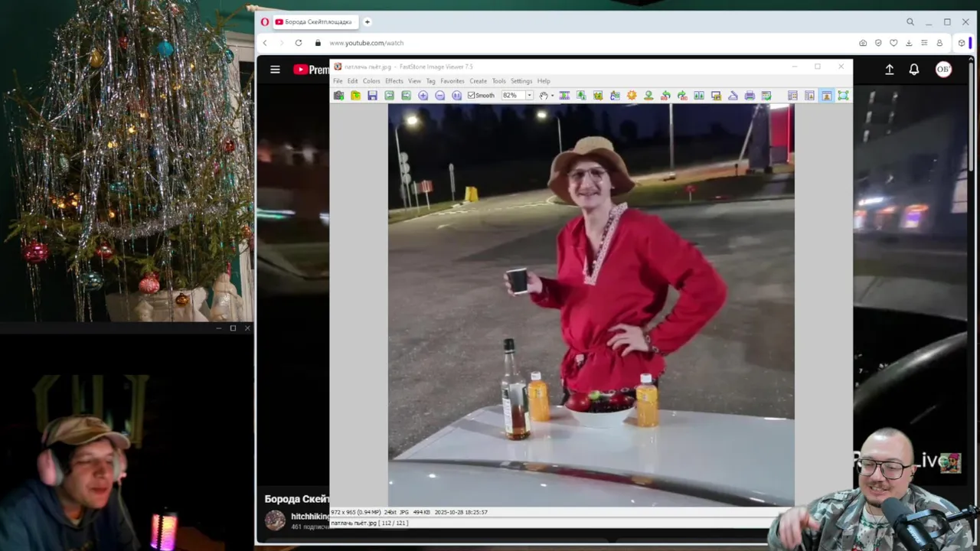Image resolution: width=980 pixels, height=551 pixels.
Task: Select the Борода Скейтплощадка browser tab
Action: [315, 22]
